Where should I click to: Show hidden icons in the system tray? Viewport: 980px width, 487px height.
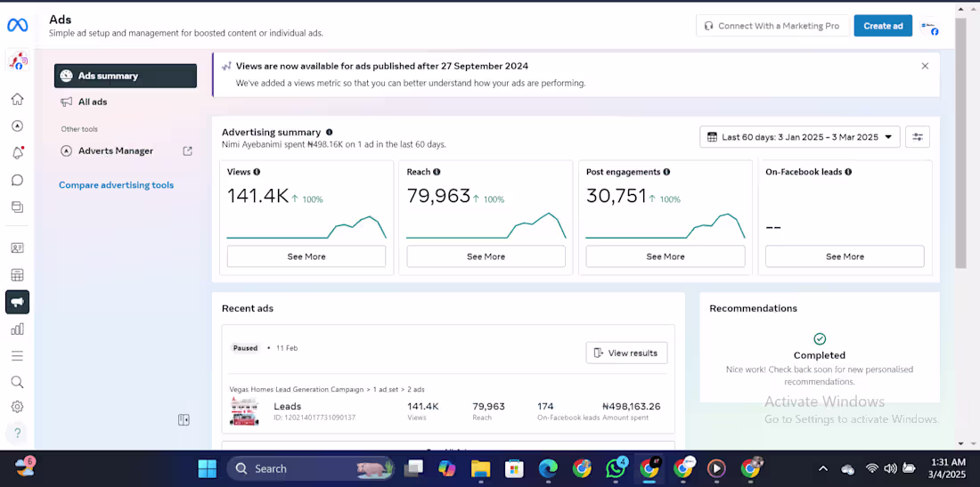click(823, 469)
